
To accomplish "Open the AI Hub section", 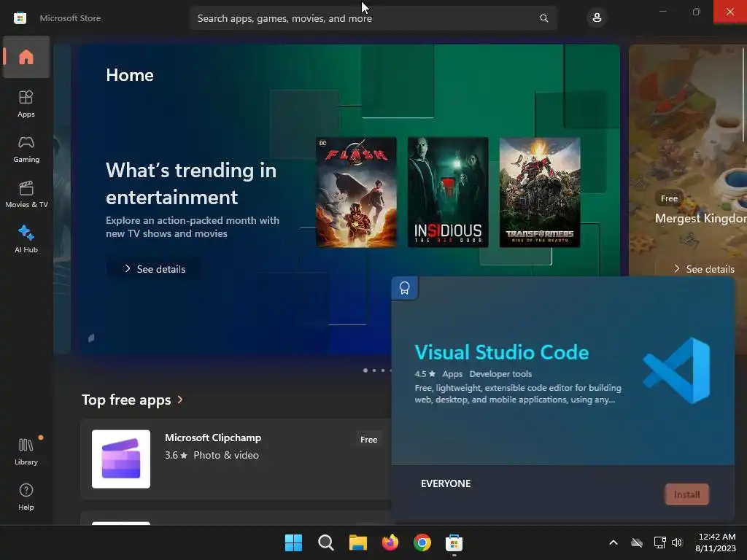I will 26,239.
